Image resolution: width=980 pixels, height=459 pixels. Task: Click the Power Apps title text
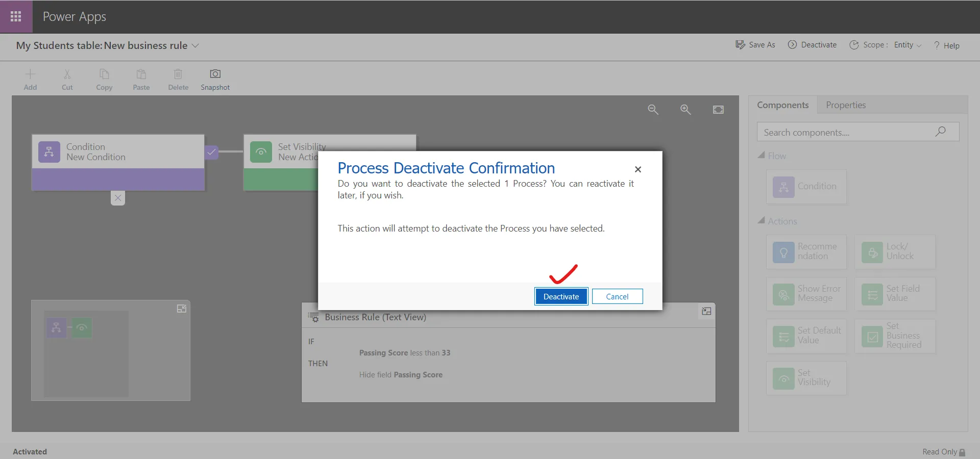(x=75, y=17)
